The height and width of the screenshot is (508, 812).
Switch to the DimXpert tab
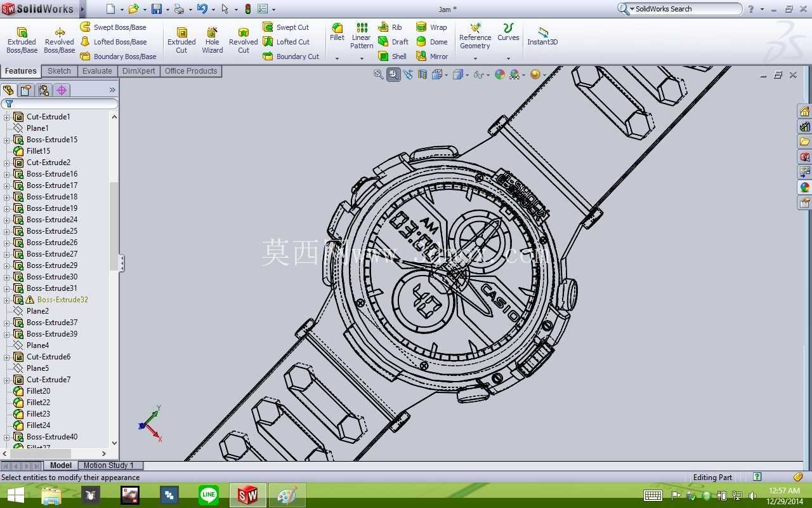139,71
